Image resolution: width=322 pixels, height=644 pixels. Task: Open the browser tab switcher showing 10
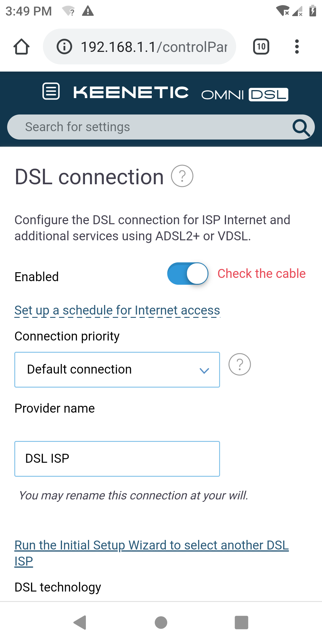click(x=261, y=47)
